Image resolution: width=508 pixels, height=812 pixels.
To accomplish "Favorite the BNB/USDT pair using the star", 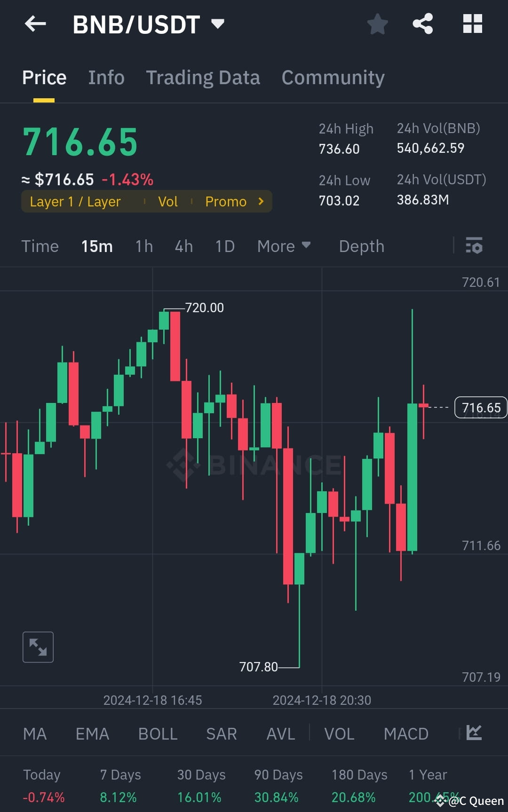I will coord(377,24).
